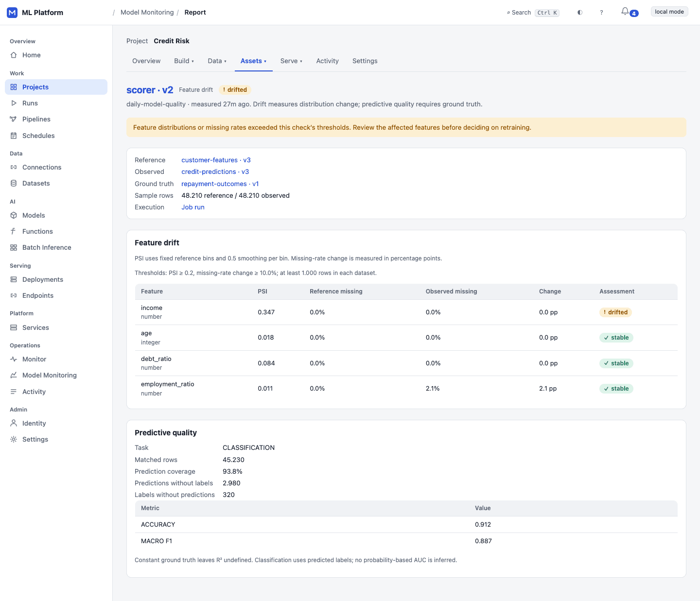Open the notifications bell icon
The width and height of the screenshot is (700, 601).
tap(625, 12)
